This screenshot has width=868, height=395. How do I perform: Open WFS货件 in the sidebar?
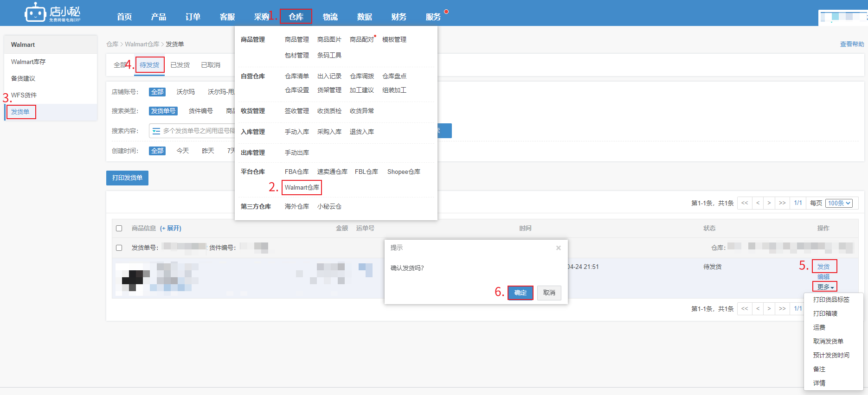[x=24, y=96]
